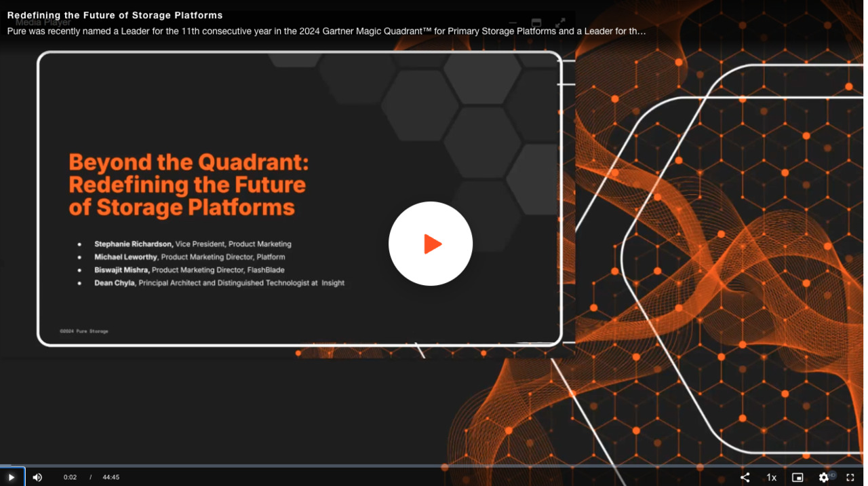This screenshot has height=486, width=868.
Task: Click the expand arrows icon at top right
Action: point(560,22)
